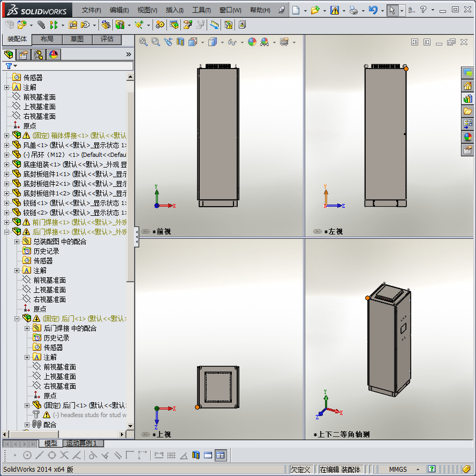Click the Zoom to Area icon
Image resolution: width=476 pixels, height=476 pixels.
[x=156, y=42]
